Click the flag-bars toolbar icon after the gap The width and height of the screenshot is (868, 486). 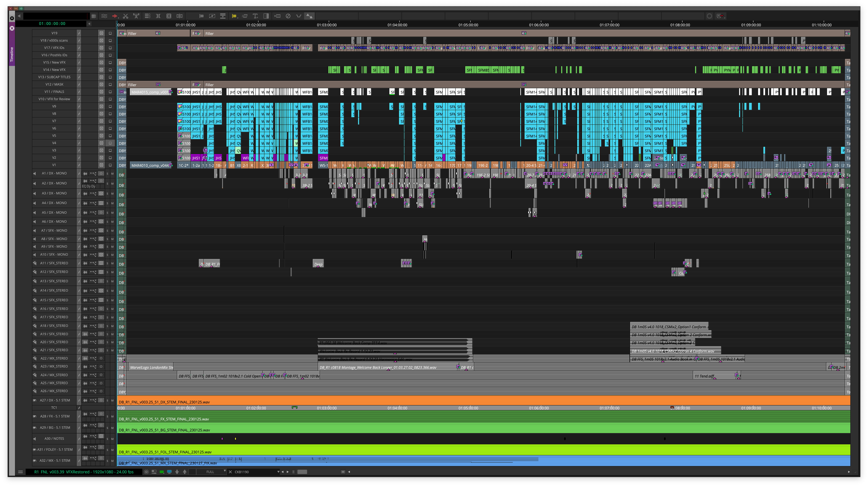pyautogui.click(x=202, y=16)
